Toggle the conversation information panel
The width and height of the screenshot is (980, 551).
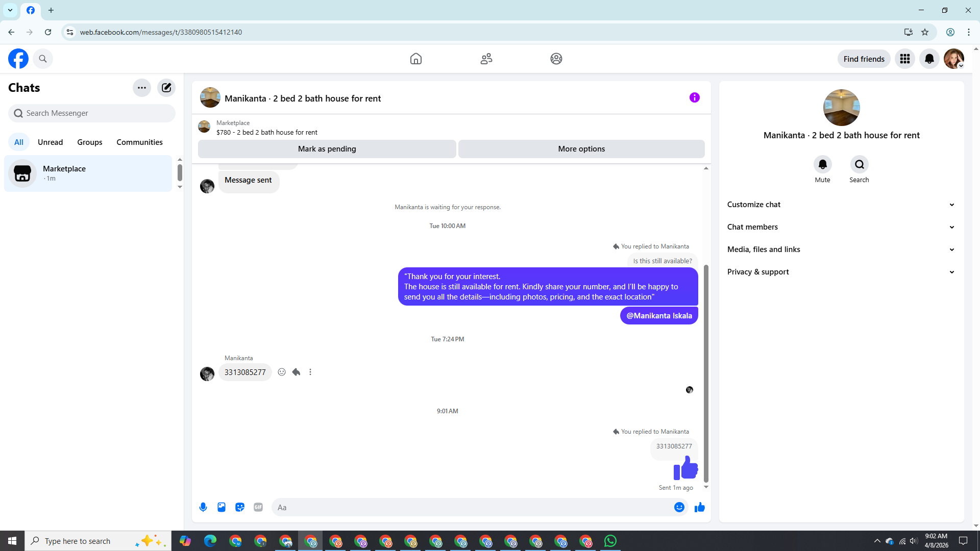click(x=694, y=97)
